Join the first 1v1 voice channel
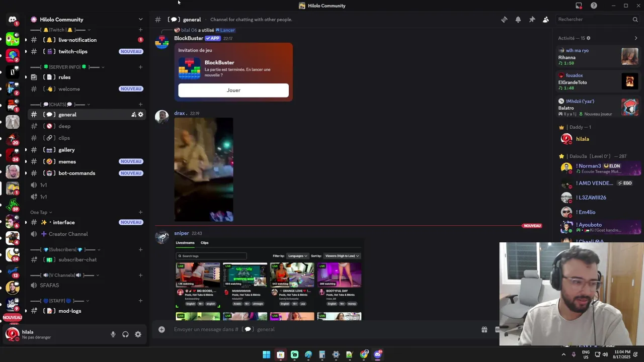The width and height of the screenshot is (644, 362). pyautogui.click(x=87, y=185)
